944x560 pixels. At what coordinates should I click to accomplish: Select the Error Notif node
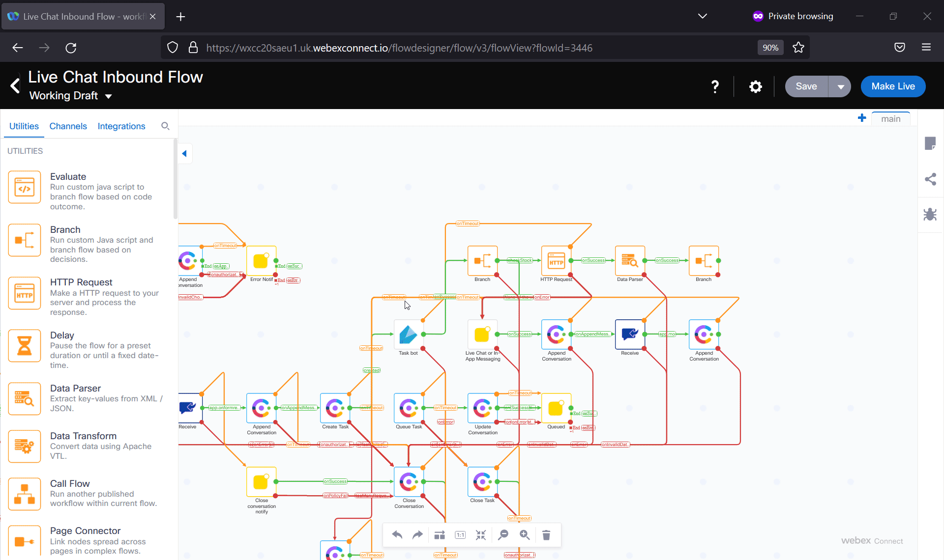coord(261,261)
